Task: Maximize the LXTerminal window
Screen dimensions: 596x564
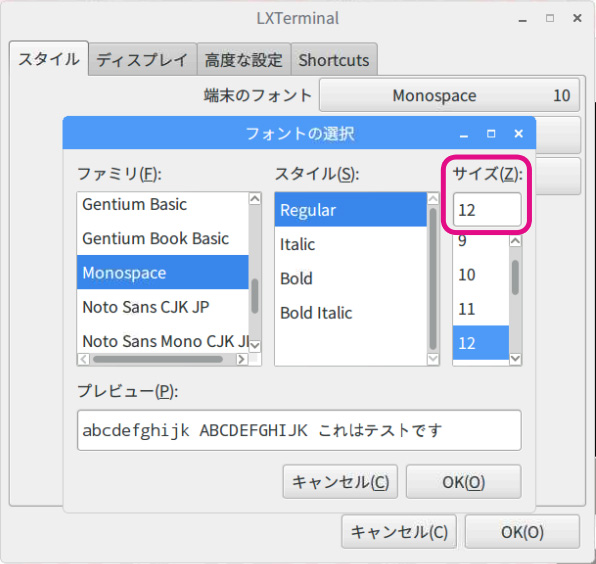Action: 550,18
